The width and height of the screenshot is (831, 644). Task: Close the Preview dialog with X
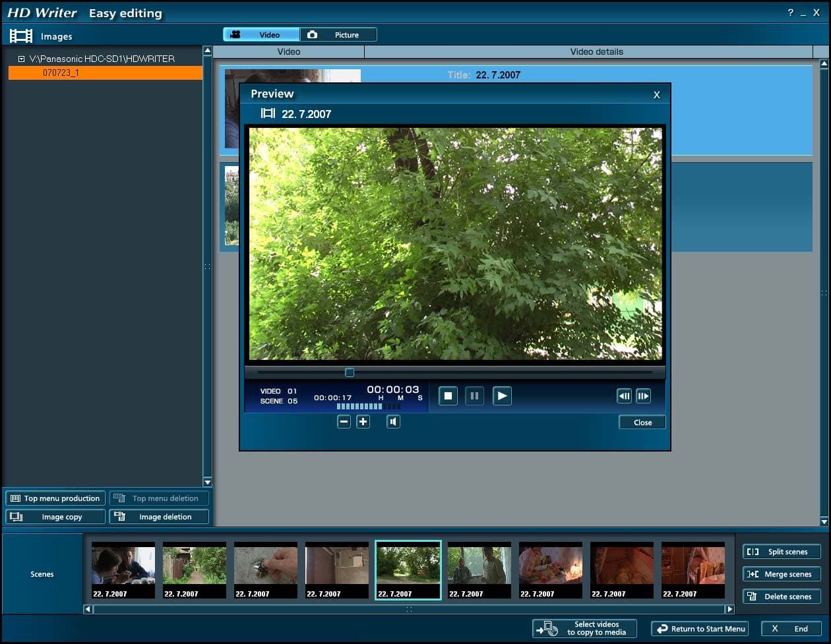[x=656, y=95]
